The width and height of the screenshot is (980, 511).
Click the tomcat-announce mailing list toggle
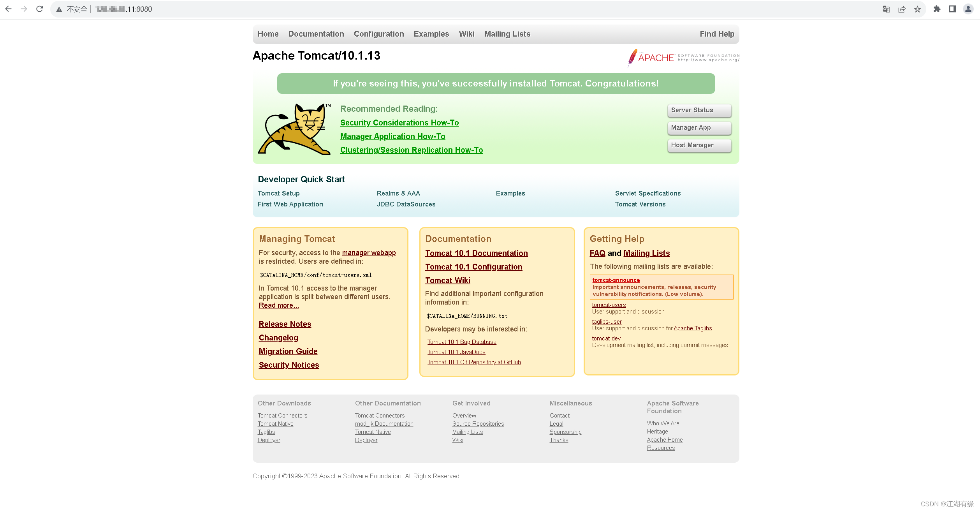pos(616,280)
